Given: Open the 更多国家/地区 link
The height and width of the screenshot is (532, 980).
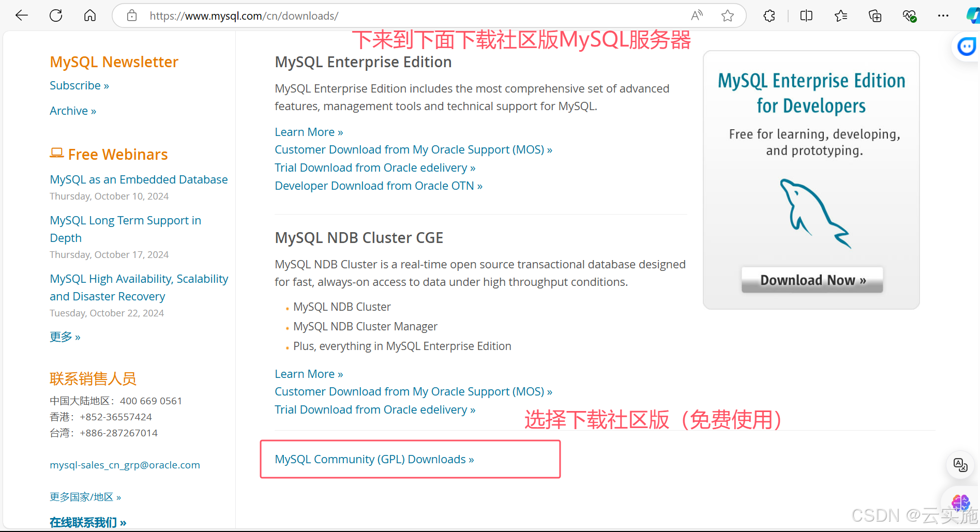Looking at the screenshot, I should pyautogui.click(x=85, y=497).
